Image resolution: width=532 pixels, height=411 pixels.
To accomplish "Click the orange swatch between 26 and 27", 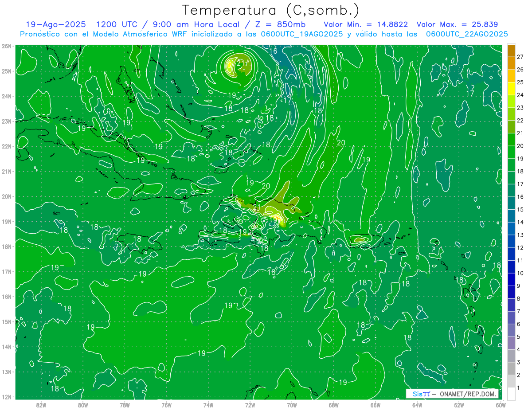I will (x=511, y=63).
